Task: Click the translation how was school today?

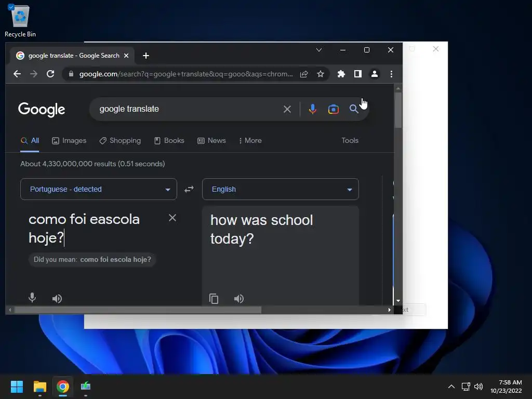Action: tap(262, 229)
